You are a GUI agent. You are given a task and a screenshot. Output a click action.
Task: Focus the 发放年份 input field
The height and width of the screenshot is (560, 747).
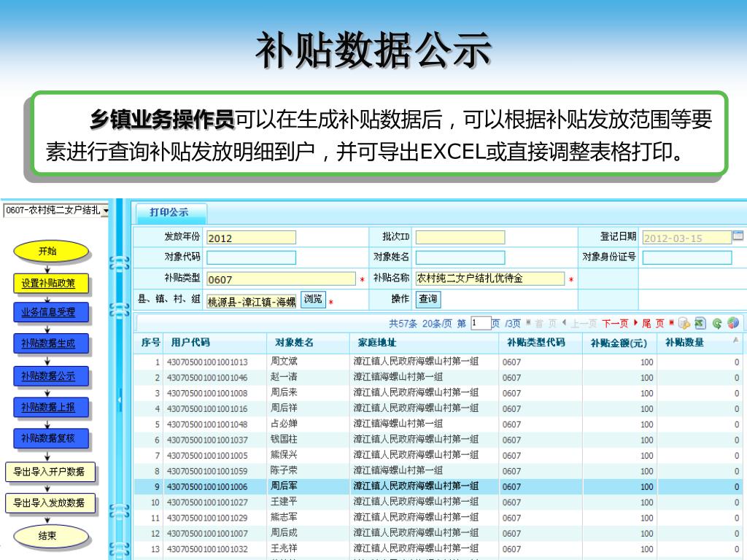tap(251, 238)
